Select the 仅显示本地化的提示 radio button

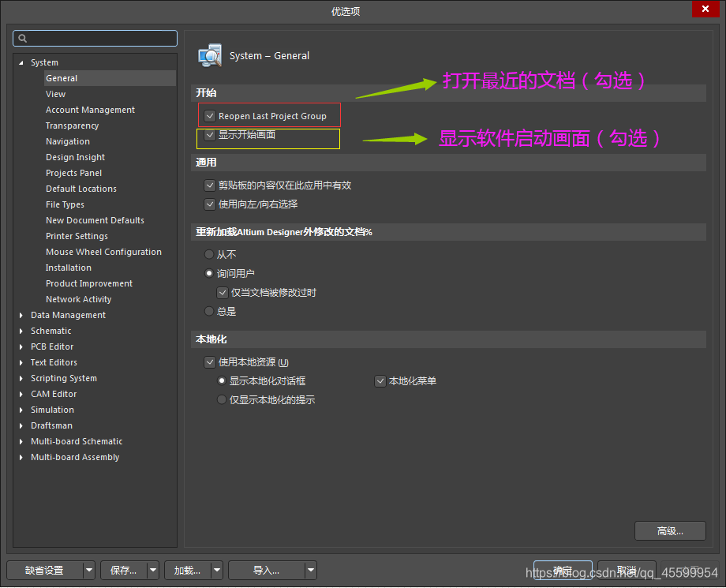pyautogui.click(x=222, y=399)
